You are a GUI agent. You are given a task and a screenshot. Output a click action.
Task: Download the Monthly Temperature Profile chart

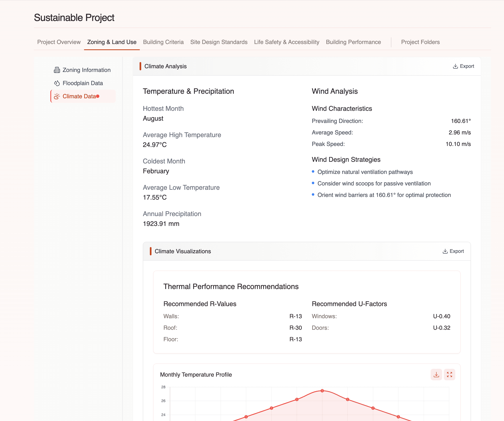[436, 374]
